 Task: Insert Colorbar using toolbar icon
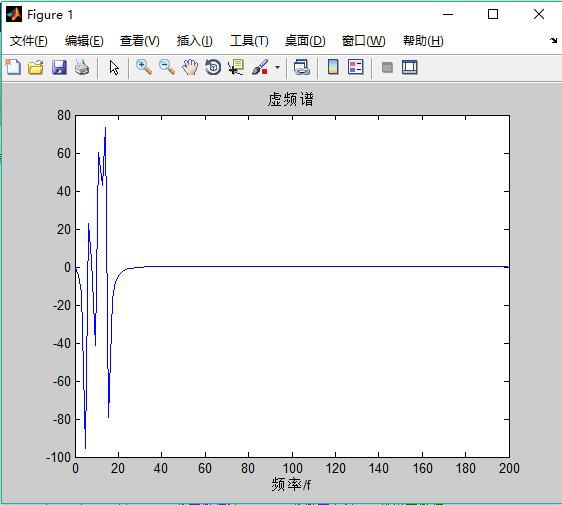click(x=333, y=67)
